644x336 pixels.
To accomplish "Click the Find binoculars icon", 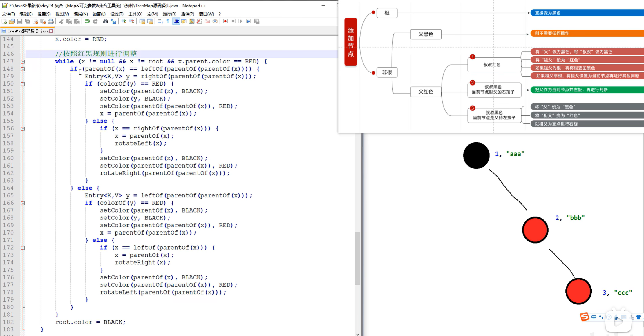I will pyautogui.click(x=105, y=21).
